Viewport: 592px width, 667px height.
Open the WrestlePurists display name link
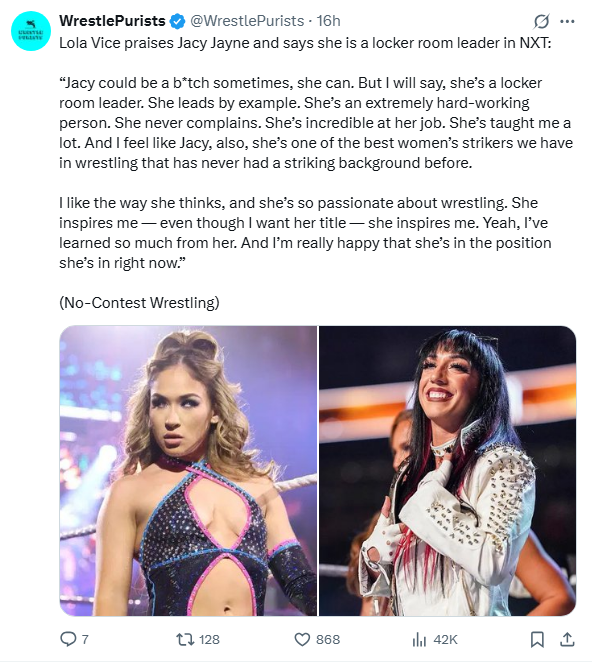(x=112, y=21)
